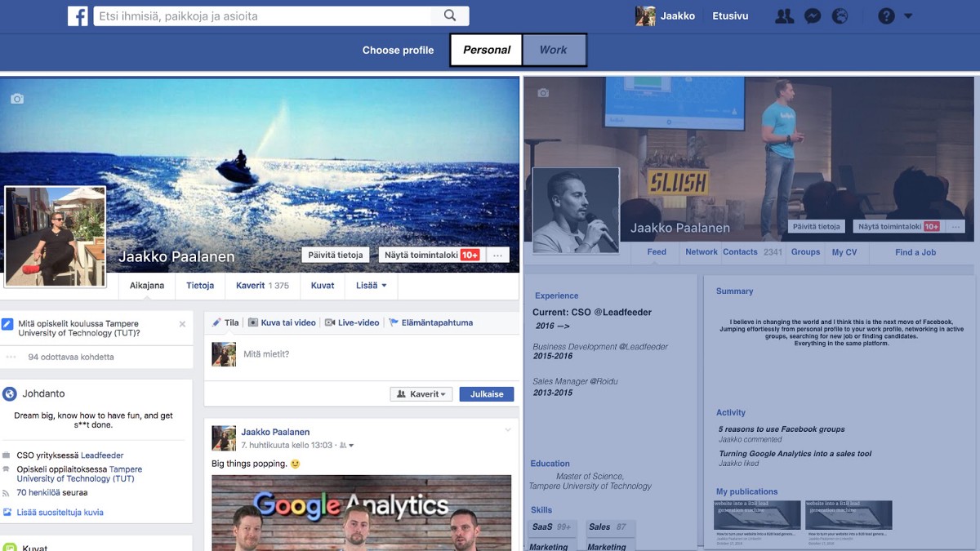The height and width of the screenshot is (551, 980).
Task: Click the Julkaise button
Action: [487, 394]
